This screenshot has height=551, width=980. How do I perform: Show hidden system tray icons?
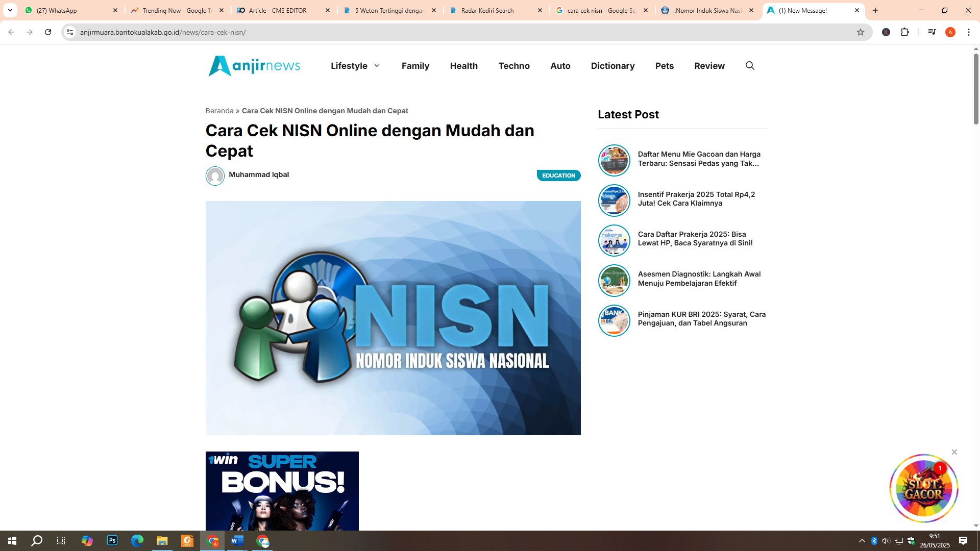[x=862, y=541]
